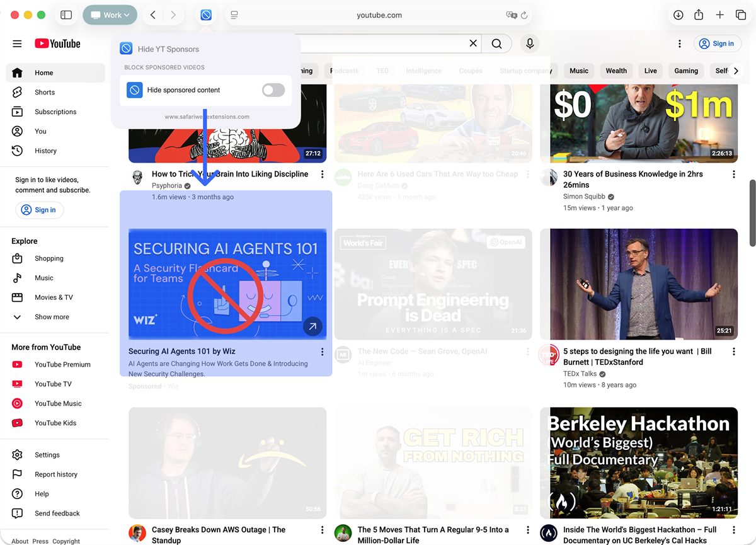This screenshot has height=545, width=756.
Task: Open Safari tab overview icon
Action: tap(741, 15)
